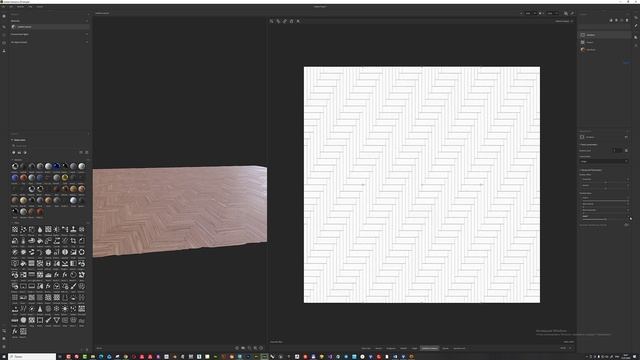The image size is (640, 360).
Task: Select the material entry in the Project panel
Action: (50, 27)
